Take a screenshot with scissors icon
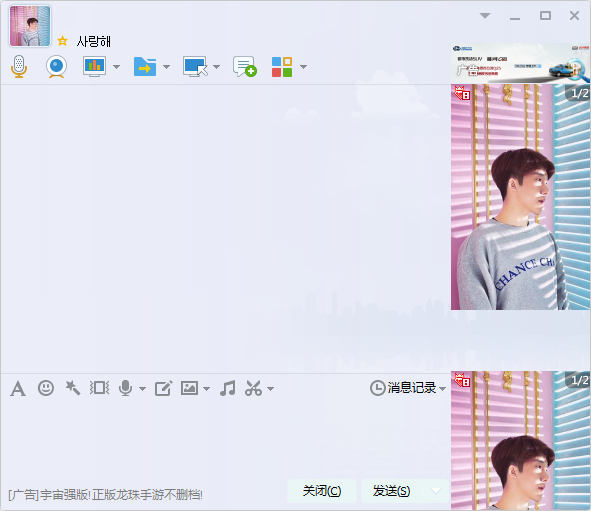 click(253, 388)
